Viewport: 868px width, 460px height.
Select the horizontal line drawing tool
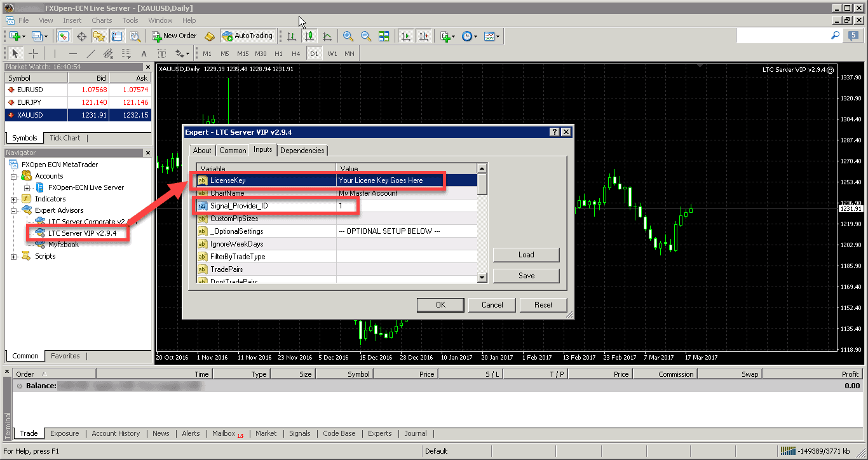pyautogui.click(x=73, y=54)
